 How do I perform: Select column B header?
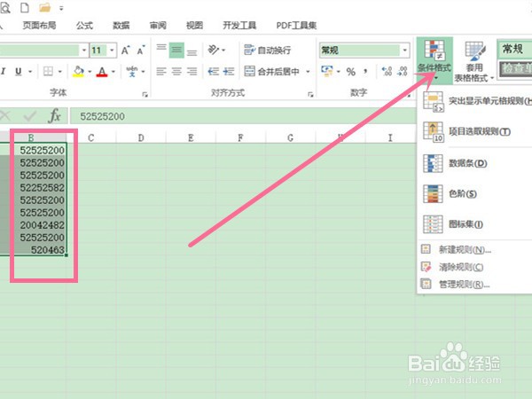[31, 137]
